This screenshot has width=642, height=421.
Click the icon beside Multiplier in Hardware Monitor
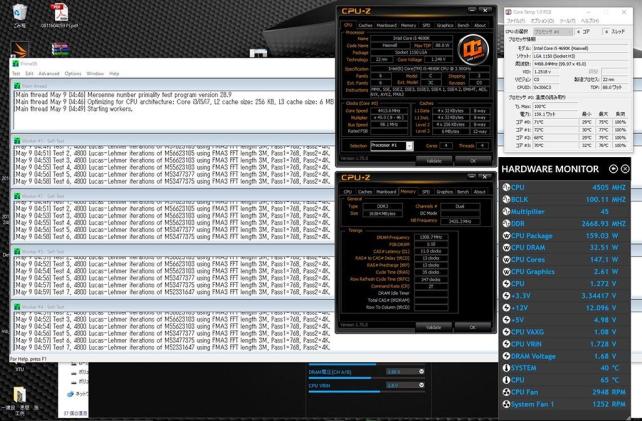506,212
